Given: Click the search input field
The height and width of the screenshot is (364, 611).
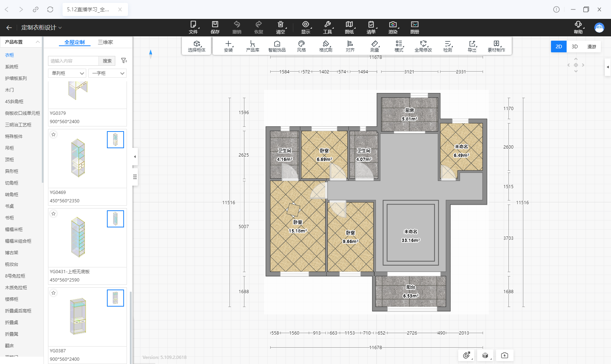Looking at the screenshot, I should coord(73,61).
